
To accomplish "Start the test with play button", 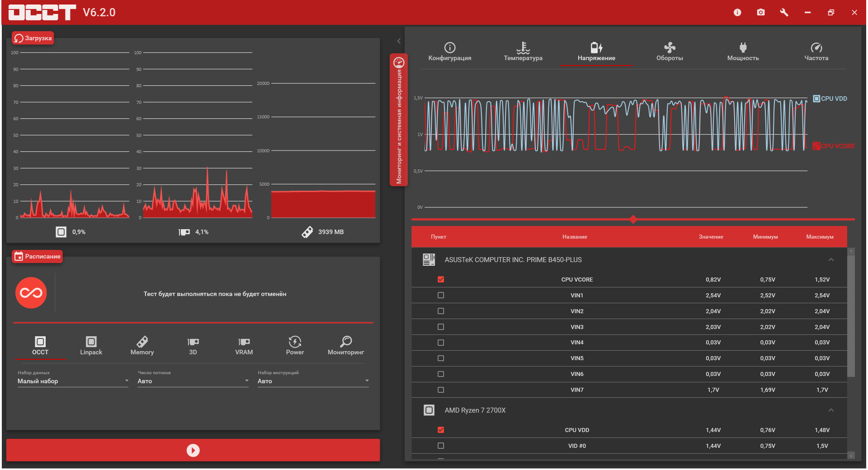I will [x=193, y=450].
